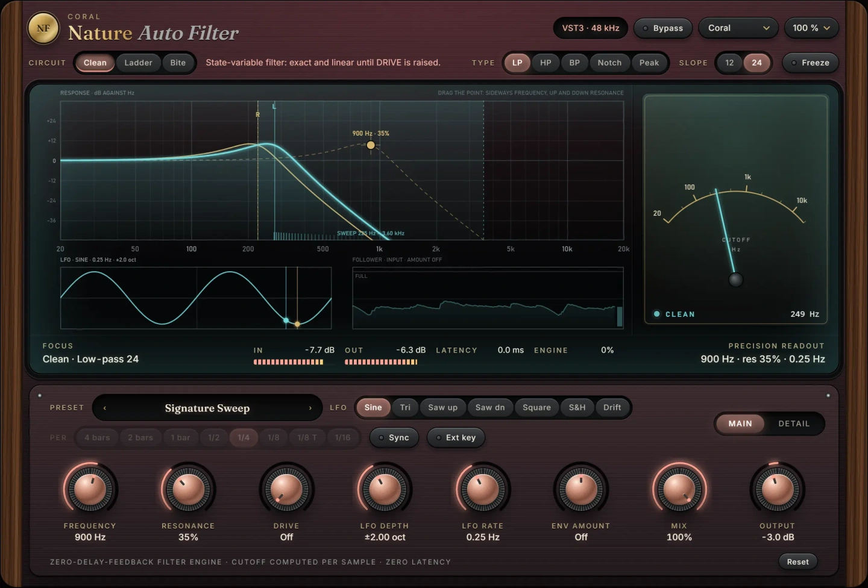The height and width of the screenshot is (588, 868).
Task: Click the LFO Depth knob
Action: pyautogui.click(x=385, y=489)
